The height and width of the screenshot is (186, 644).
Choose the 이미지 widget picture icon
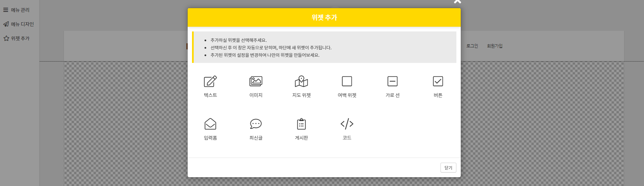click(256, 81)
